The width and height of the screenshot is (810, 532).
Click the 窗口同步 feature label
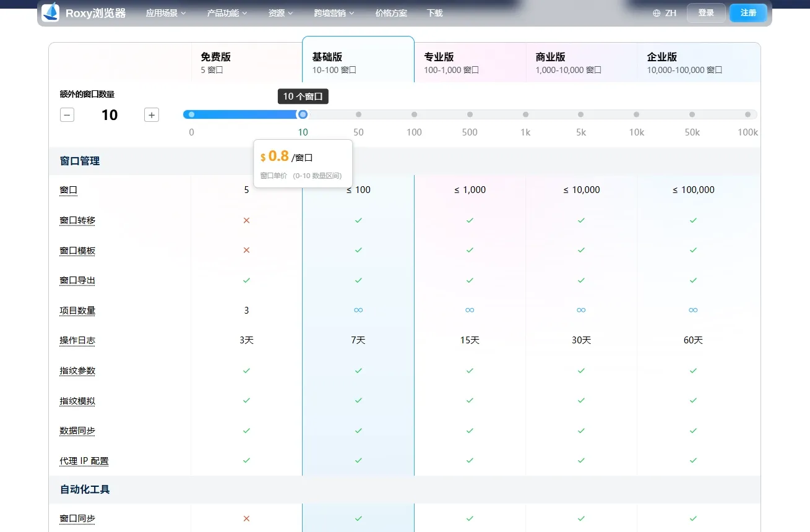tap(77, 518)
